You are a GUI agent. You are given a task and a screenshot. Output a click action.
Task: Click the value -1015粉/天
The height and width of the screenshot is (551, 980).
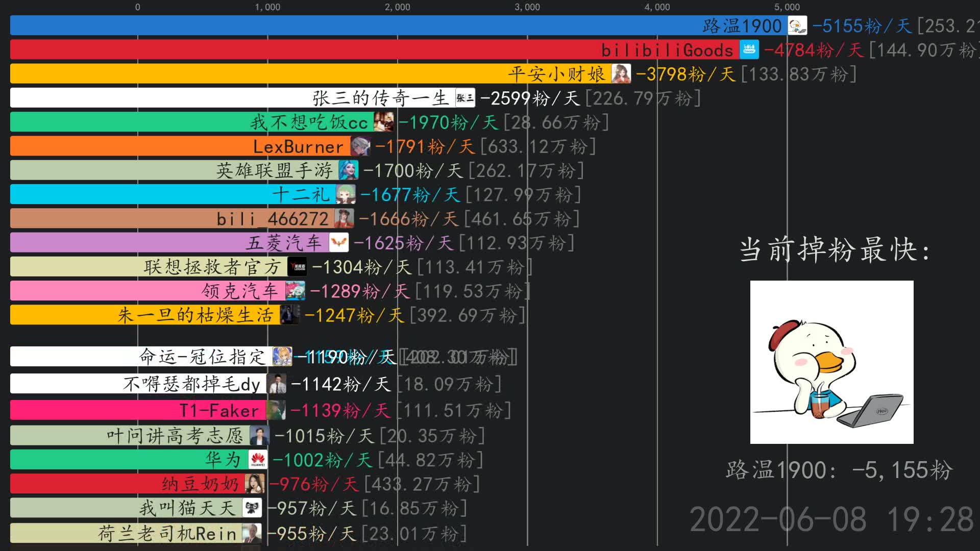coord(324,436)
